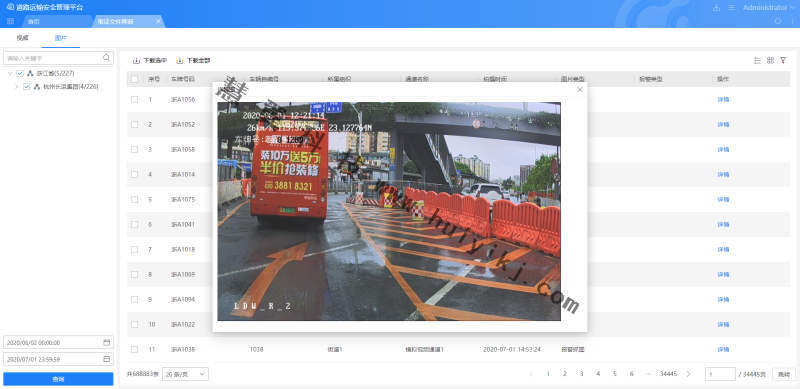Image resolution: width=800 pixels, height=389 pixels.
Task: Switch to grid thumbnail view icon
Action: pos(770,60)
